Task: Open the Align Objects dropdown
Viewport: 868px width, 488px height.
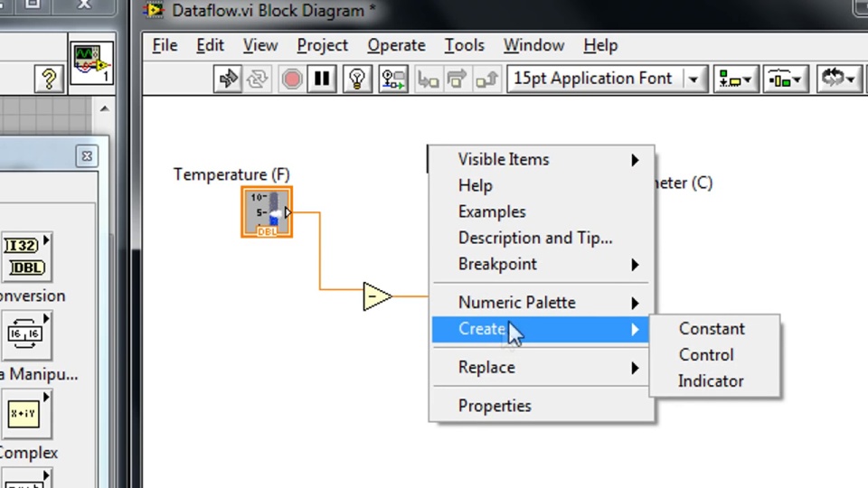Action: click(x=734, y=80)
